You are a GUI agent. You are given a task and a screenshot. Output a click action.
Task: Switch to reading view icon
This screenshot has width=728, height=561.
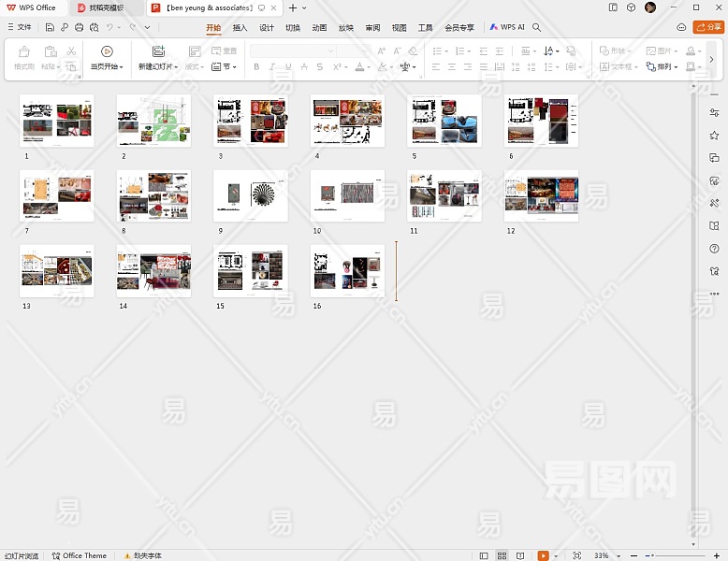(x=520, y=555)
